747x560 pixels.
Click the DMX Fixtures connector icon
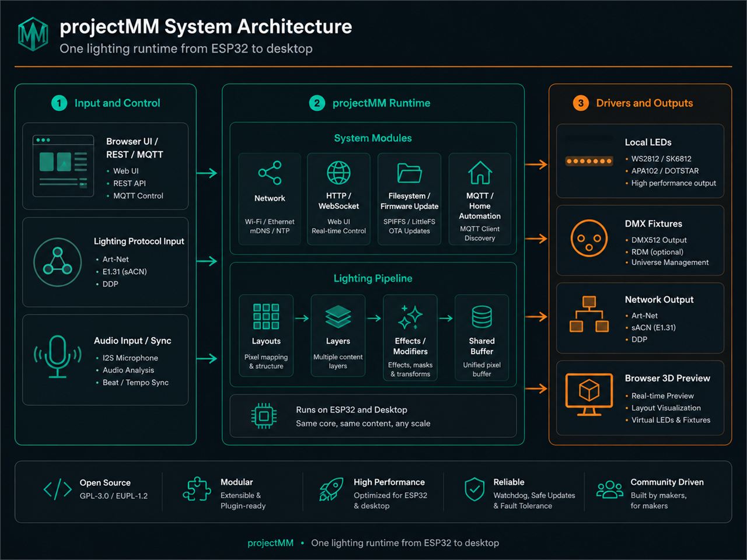tap(589, 238)
